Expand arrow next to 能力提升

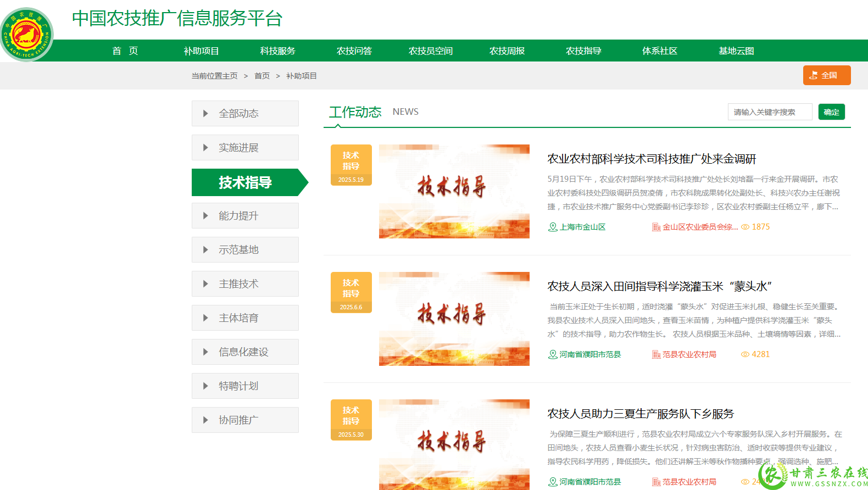(205, 216)
